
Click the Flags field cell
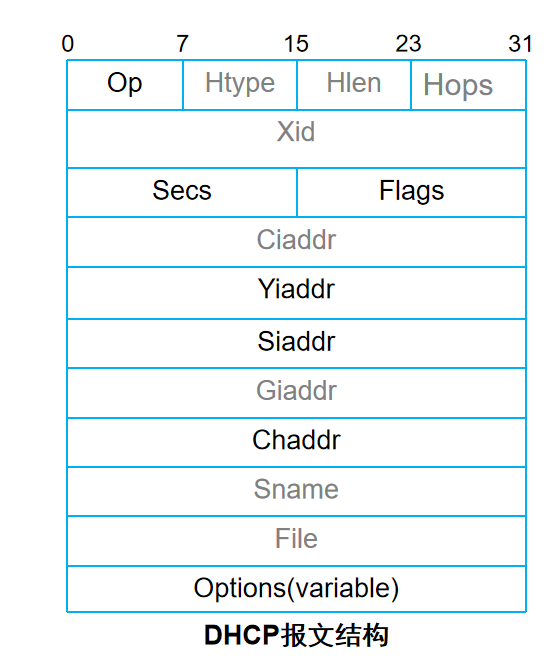pyautogui.click(x=412, y=192)
